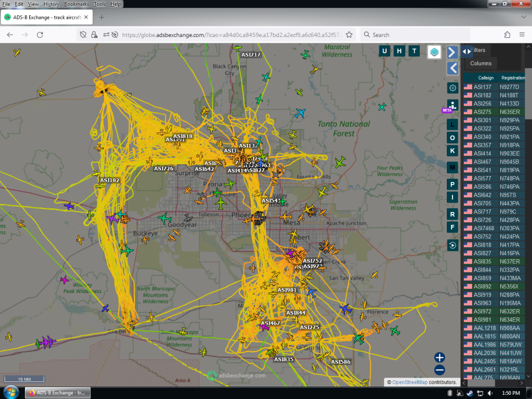Open the Columns selector

coord(481,63)
